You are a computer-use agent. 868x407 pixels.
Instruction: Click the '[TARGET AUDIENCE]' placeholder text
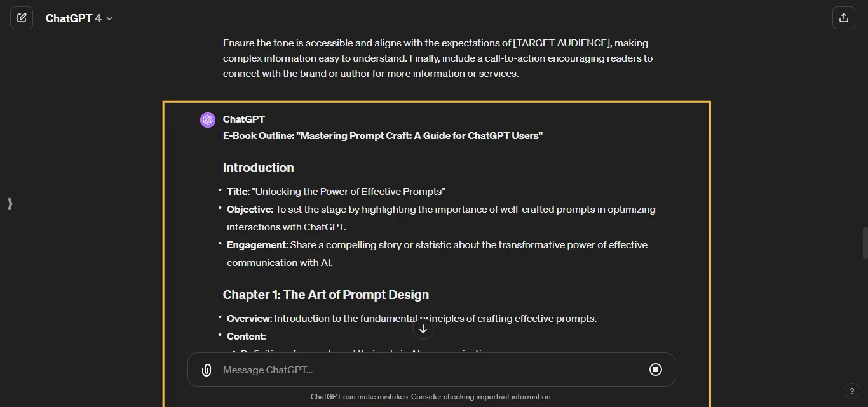coord(561,43)
